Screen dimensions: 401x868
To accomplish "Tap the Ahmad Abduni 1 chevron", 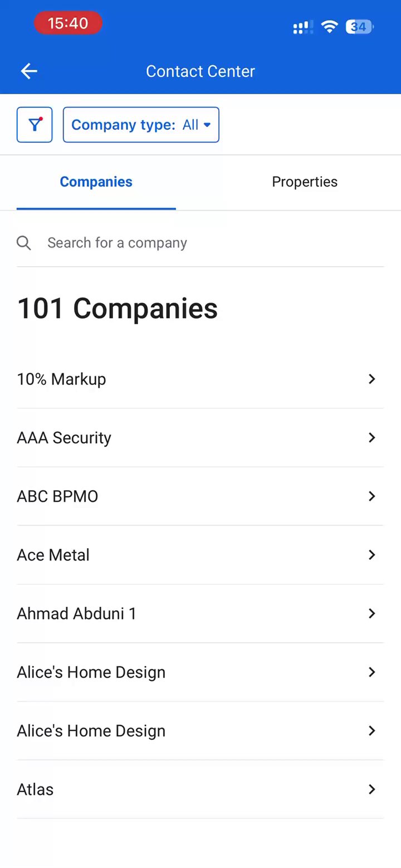I will coord(372,613).
